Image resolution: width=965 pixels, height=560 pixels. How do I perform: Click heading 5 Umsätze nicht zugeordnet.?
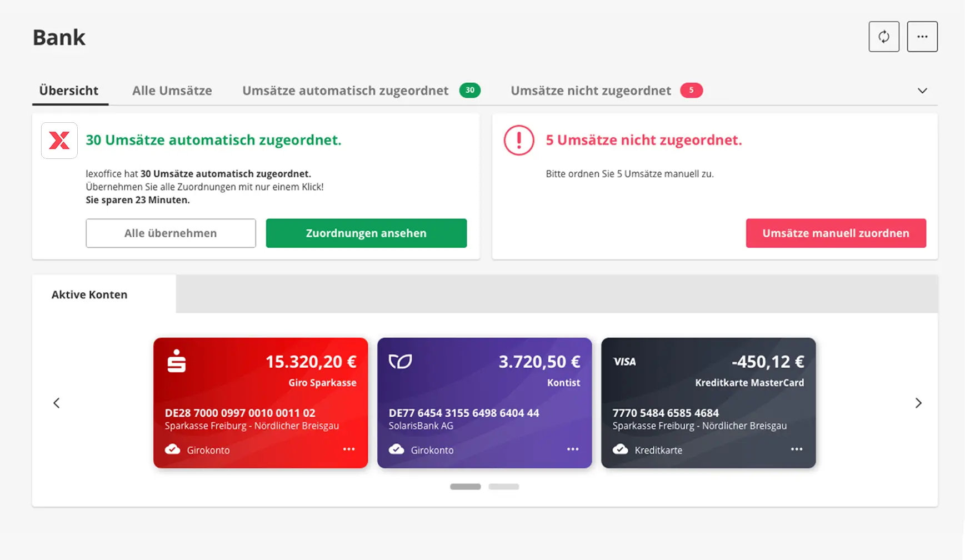[x=644, y=140]
